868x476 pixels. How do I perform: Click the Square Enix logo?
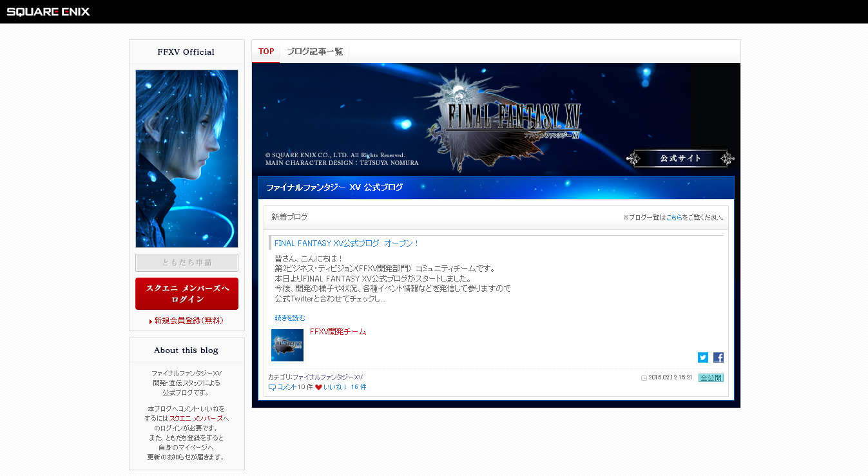(48, 12)
